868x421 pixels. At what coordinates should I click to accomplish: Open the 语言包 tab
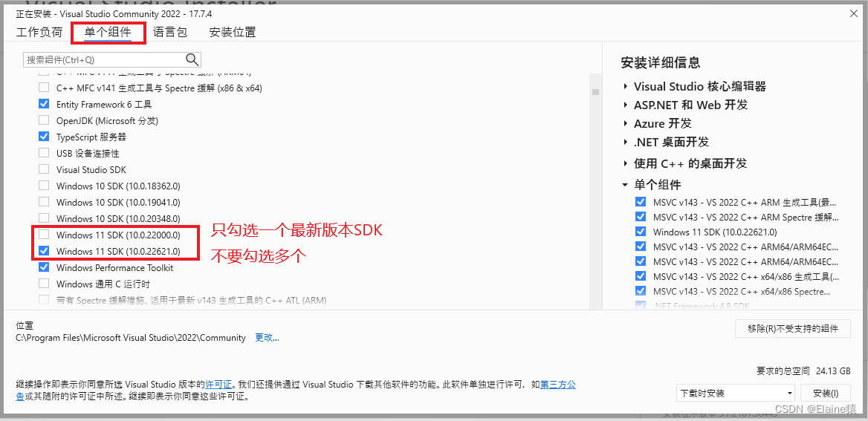(x=170, y=32)
